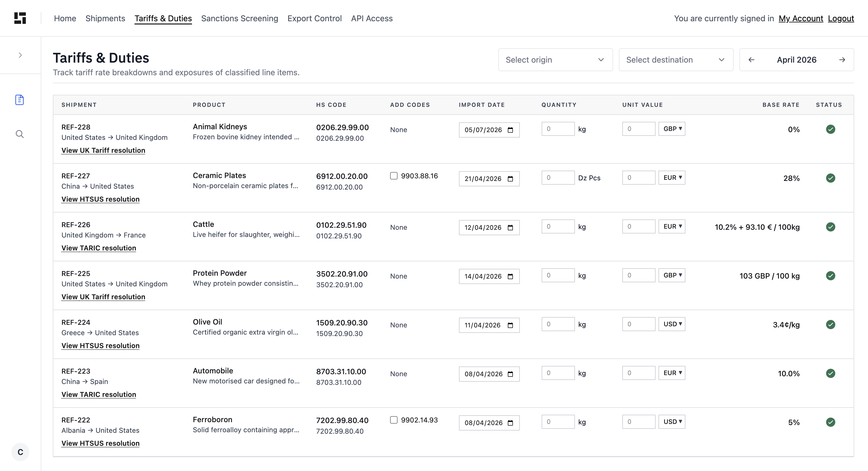Viewport: 868px width, 471px height.
Task: Open calendar picker for REF-222 import date
Action: pyautogui.click(x=510, y=423)
